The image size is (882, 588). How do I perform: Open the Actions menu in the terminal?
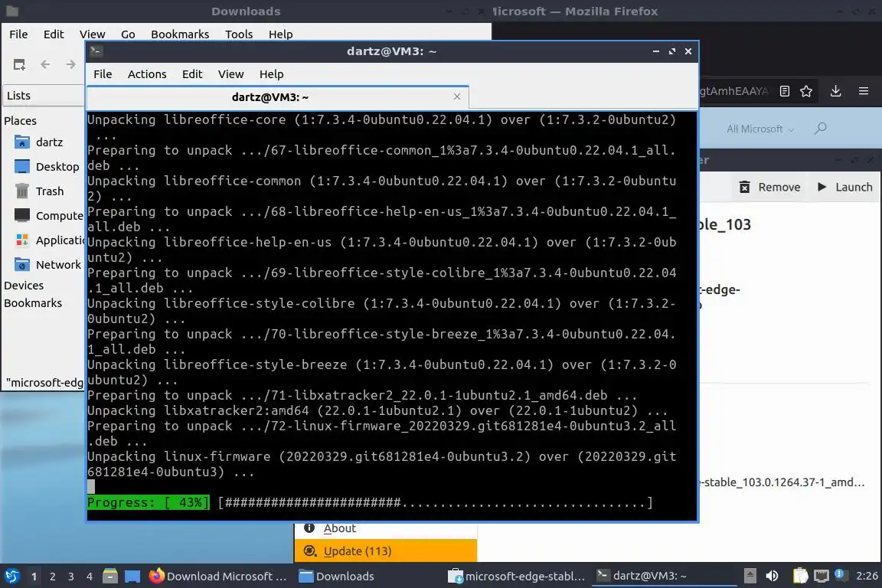(x=147, y=74)
